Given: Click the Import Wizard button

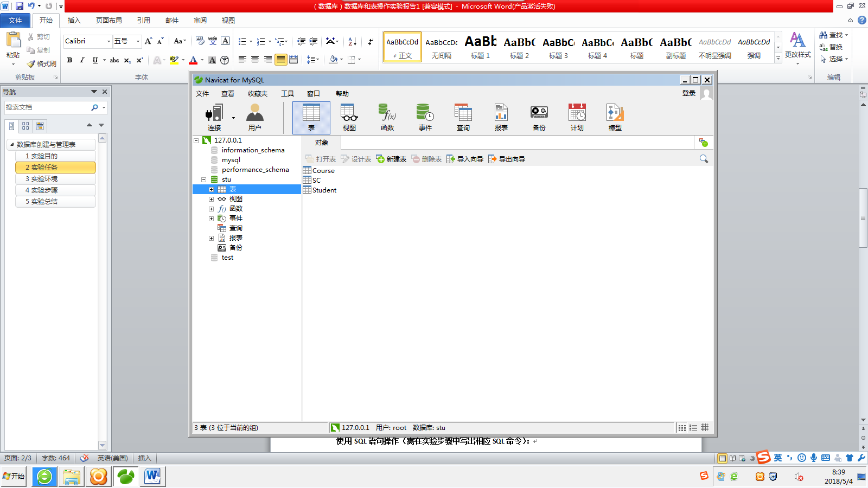Looking at the screenshot, I should (465, 159).
